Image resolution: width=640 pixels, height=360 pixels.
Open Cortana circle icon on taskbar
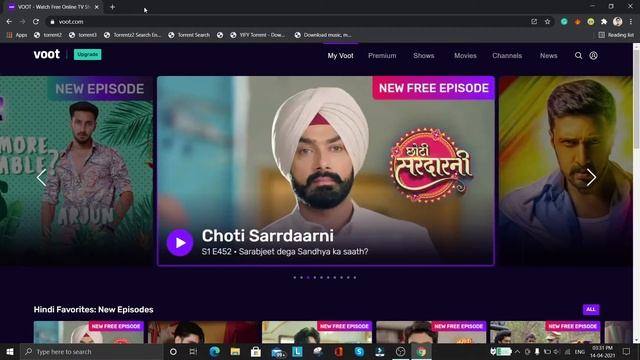[173, 351]
